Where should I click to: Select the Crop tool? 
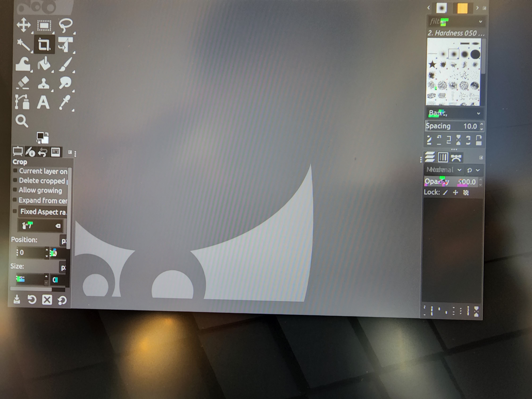(x=44, y=45)
